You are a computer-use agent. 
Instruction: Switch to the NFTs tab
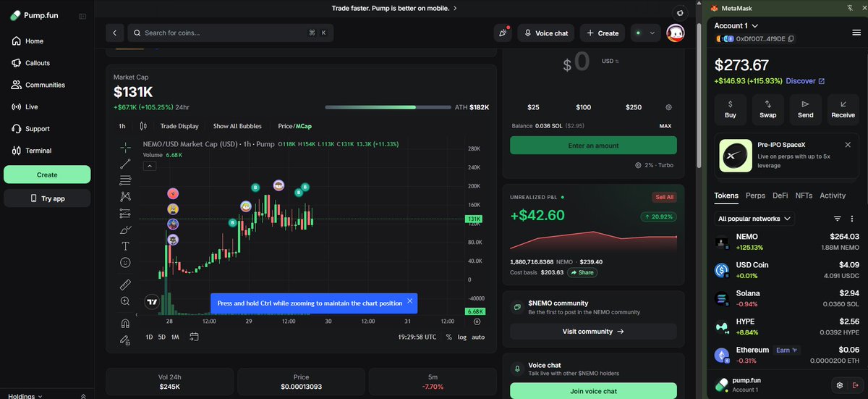[x=804, y=196]
